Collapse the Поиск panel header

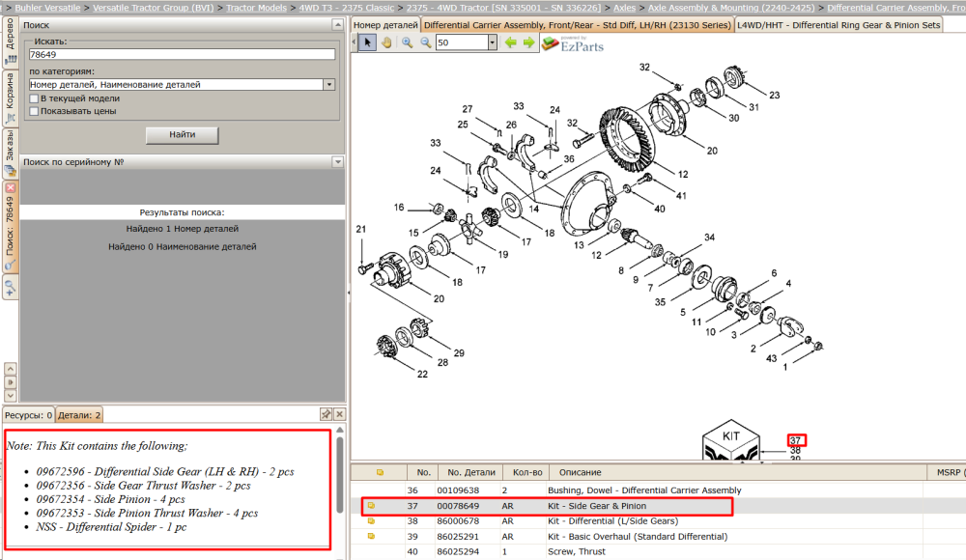coord(337,25)
